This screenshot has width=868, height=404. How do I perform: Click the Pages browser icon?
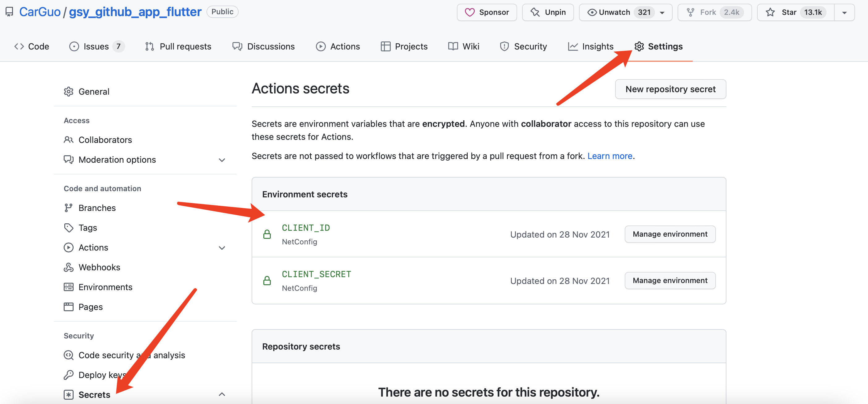(68, 307)
